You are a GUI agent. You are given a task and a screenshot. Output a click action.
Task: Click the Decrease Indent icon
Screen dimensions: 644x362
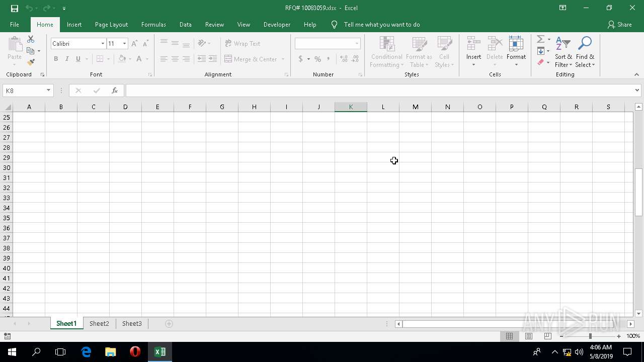coord(202,59)
